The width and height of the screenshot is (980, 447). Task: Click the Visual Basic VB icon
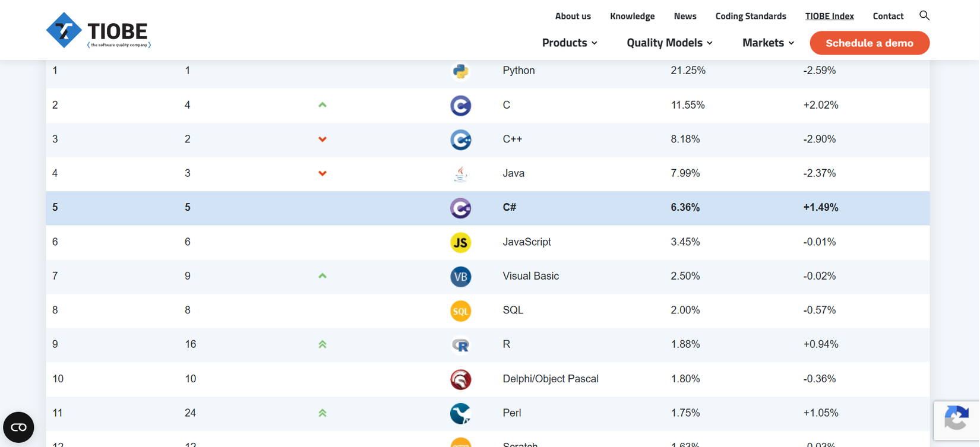tap(460, 277)
